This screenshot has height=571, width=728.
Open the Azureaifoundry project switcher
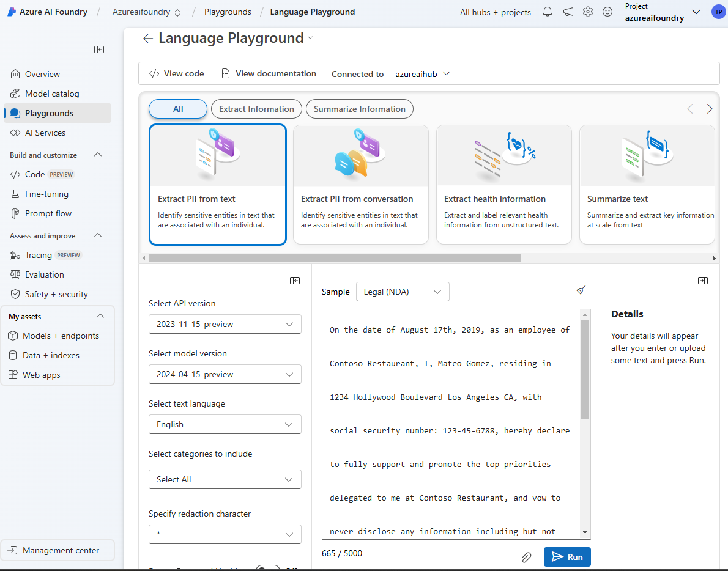[x=146, y=12]
